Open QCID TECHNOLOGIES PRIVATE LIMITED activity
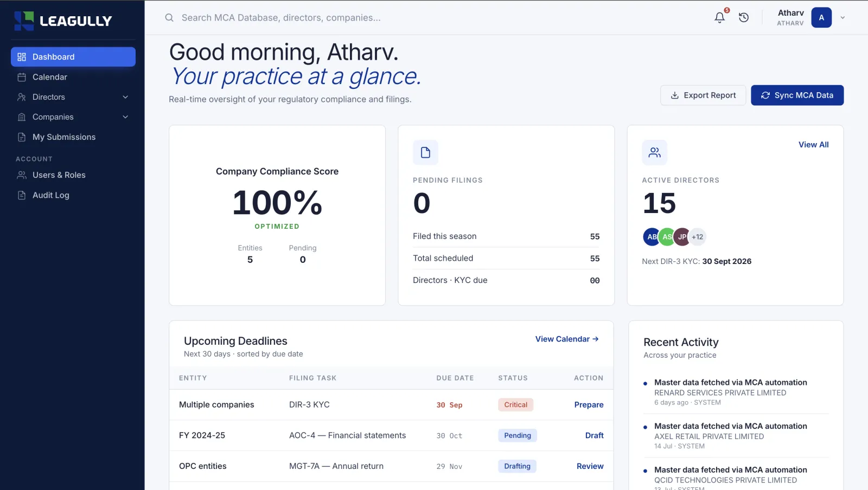 click(x=736, y=478)
